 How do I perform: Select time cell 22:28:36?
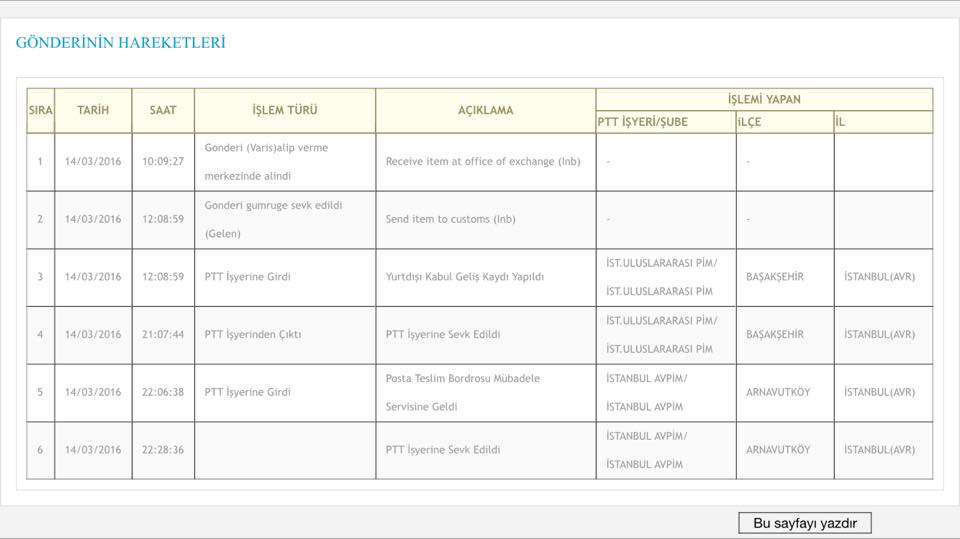click(x=163, y=450)
